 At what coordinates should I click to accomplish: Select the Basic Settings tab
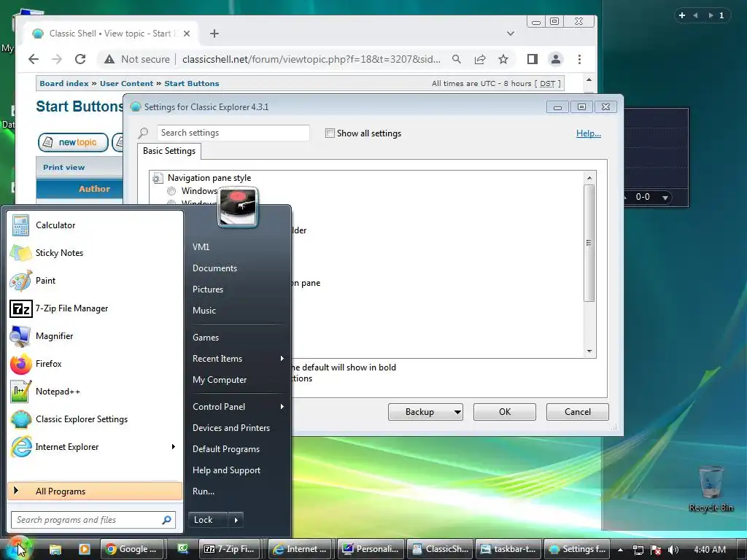(x=169, y=151)
